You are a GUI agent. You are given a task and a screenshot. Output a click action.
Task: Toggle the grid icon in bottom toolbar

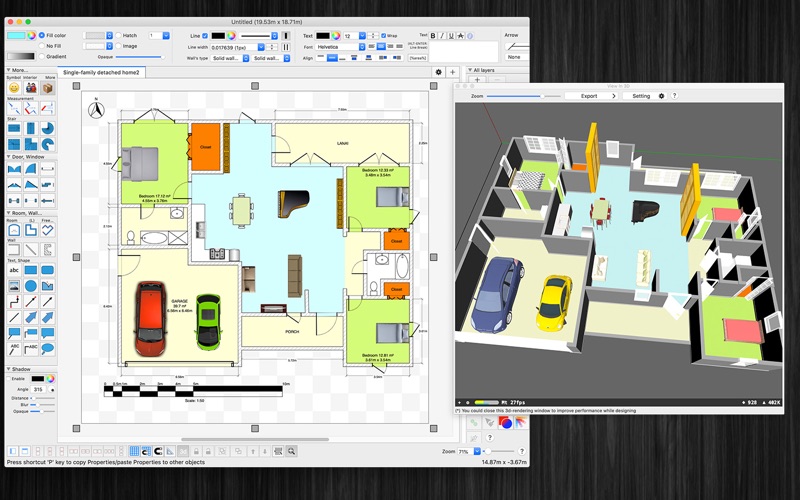134,451
